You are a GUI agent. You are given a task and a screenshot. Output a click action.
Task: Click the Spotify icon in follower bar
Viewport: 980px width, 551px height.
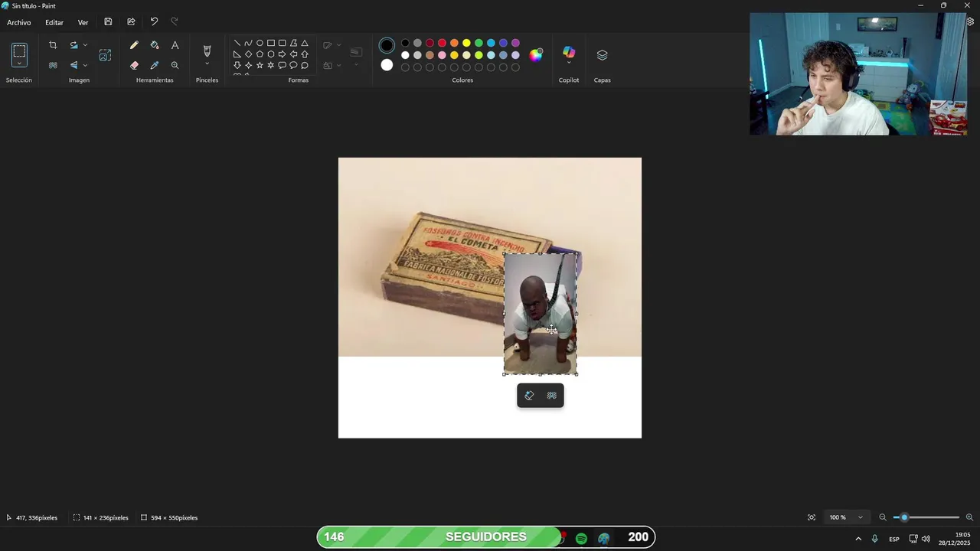point(581,539)
